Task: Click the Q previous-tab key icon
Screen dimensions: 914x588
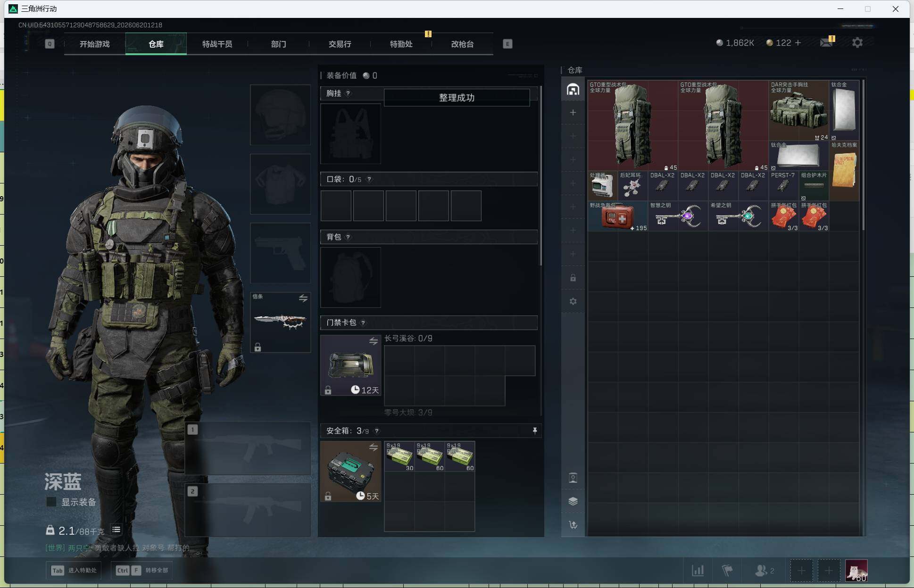Action: tap(50, 44)
